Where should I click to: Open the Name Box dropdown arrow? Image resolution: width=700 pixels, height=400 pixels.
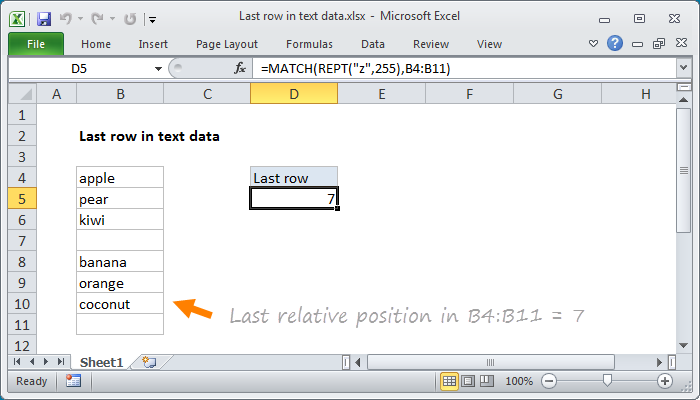[x=158, y=68]
